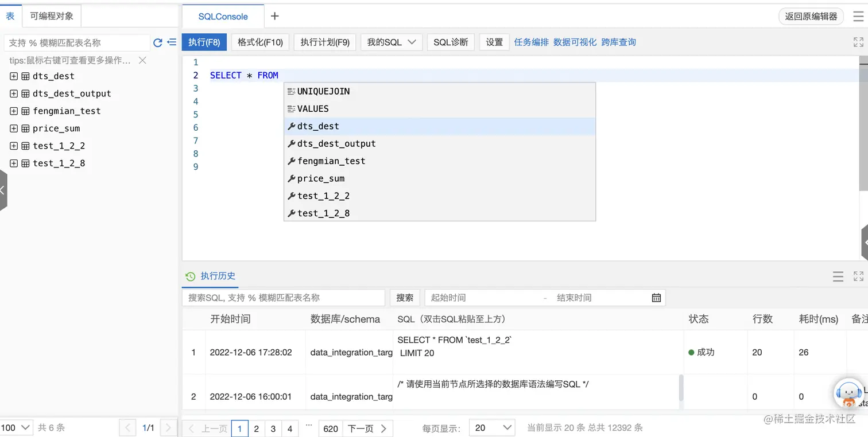Expand the fengmian_test table node
Screen dimensions: 868x437
coord(13,111)
